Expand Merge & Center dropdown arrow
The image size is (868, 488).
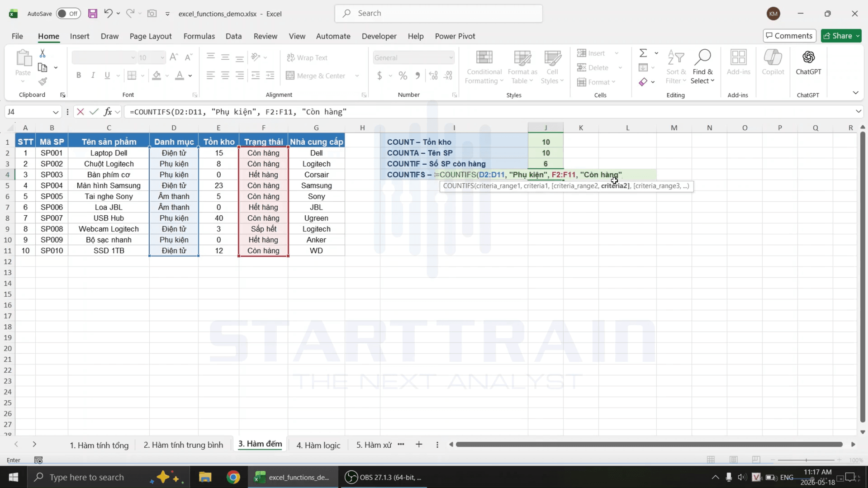(x=357, y=76)
